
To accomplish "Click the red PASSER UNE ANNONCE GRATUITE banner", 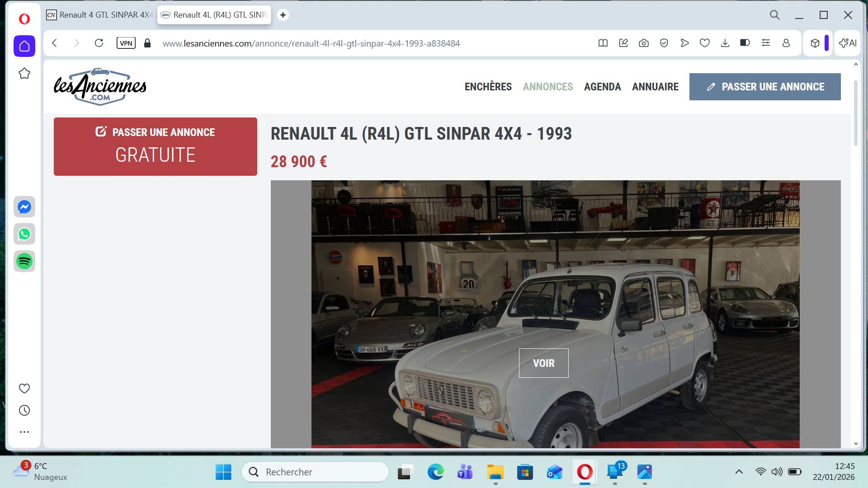I will pyautogui.click(x=156, y=146).
